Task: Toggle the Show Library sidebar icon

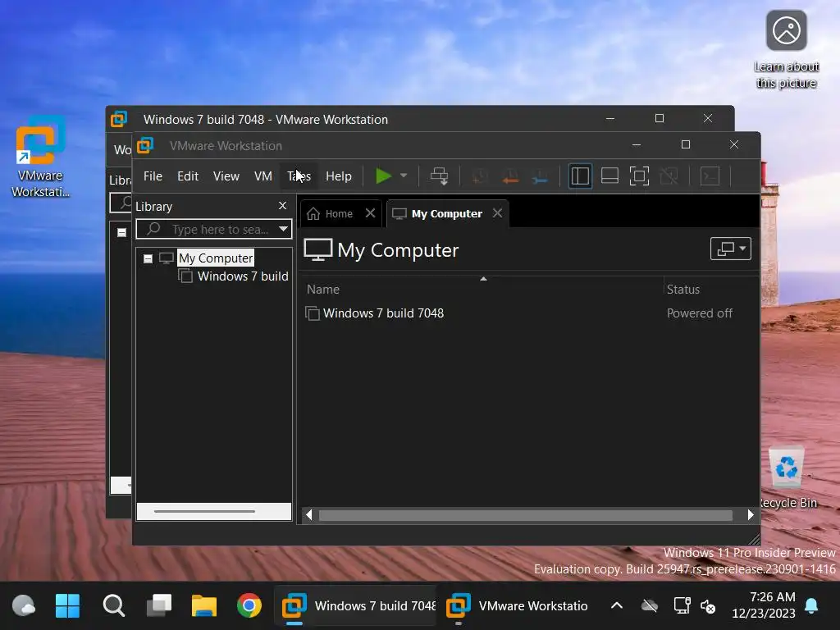Action: [x=580, y=176]
